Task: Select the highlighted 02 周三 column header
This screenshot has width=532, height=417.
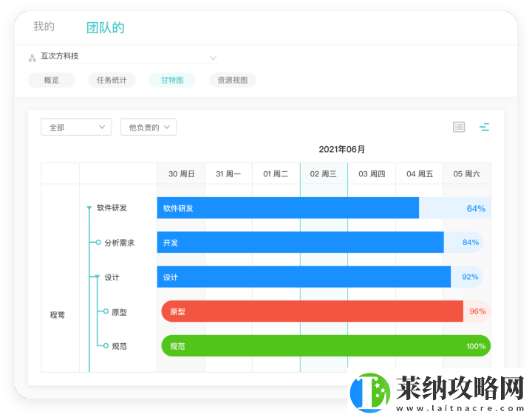Action: point(324,174)
